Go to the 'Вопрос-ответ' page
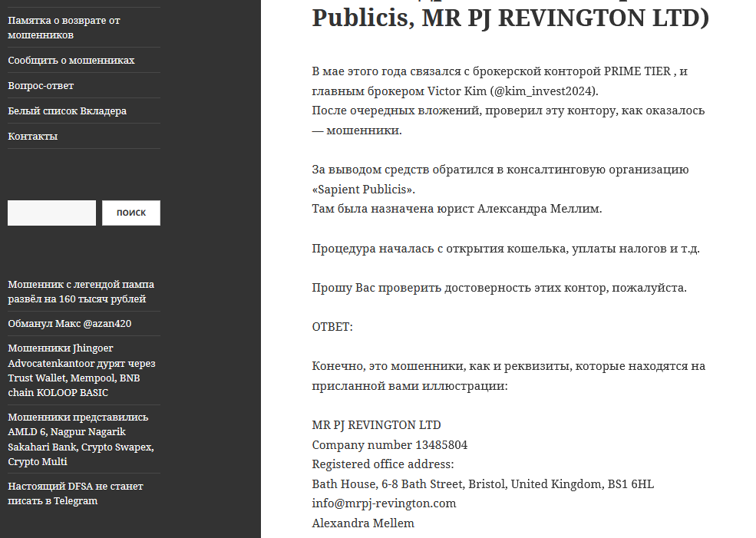This screenshot has width=756, height=538. [41, 86]
